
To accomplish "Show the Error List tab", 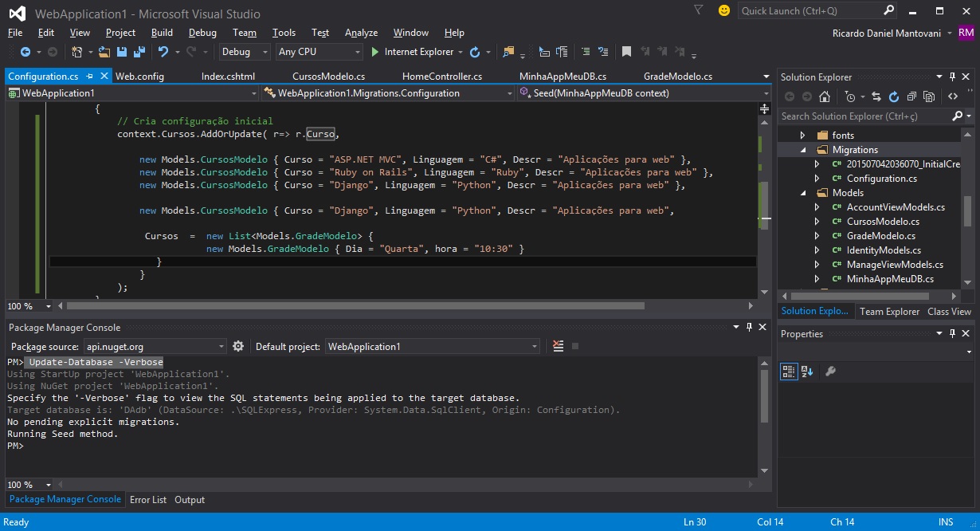I will click(x=148, y=500).
